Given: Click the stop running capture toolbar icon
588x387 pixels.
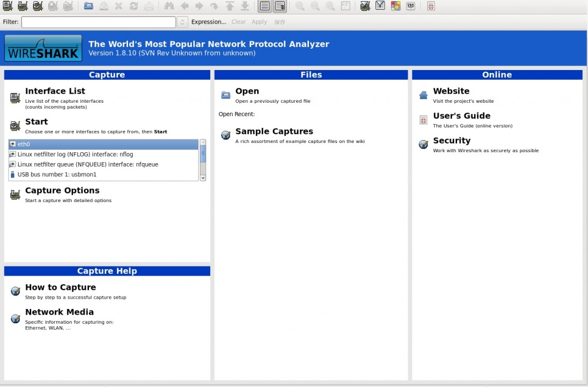Looking at the screenshot, I should (53, 6).
